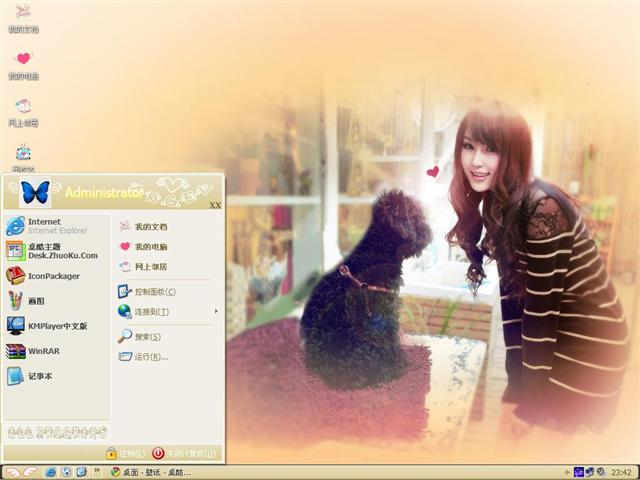Launch the 画图 paint program
This screenshot has height=480, width=640.
(56, 301)
